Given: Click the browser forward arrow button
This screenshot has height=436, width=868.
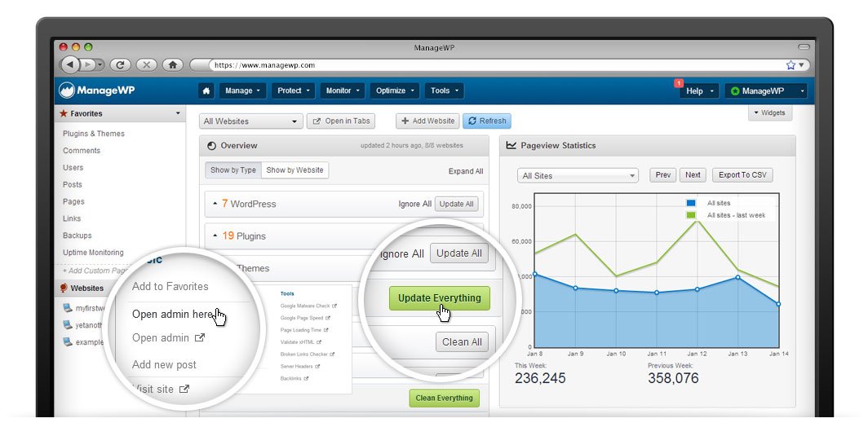Looking at the screenshot, I should [87, 64].
